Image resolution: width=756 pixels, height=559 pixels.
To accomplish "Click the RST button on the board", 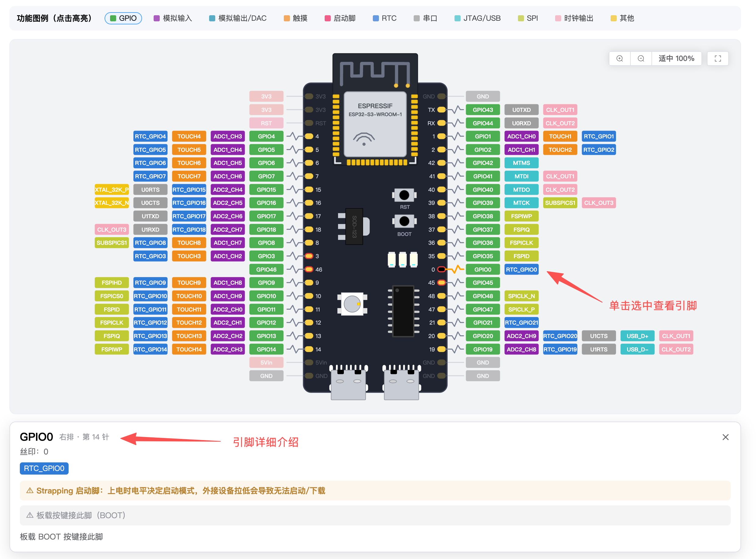I will coord(404,195).
